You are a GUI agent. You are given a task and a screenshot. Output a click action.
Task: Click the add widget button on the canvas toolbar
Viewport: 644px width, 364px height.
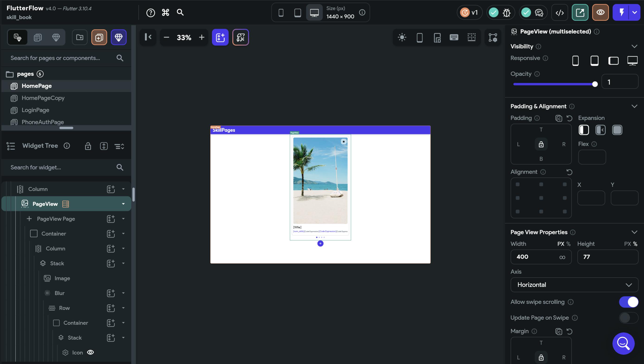tap(220, 37)
